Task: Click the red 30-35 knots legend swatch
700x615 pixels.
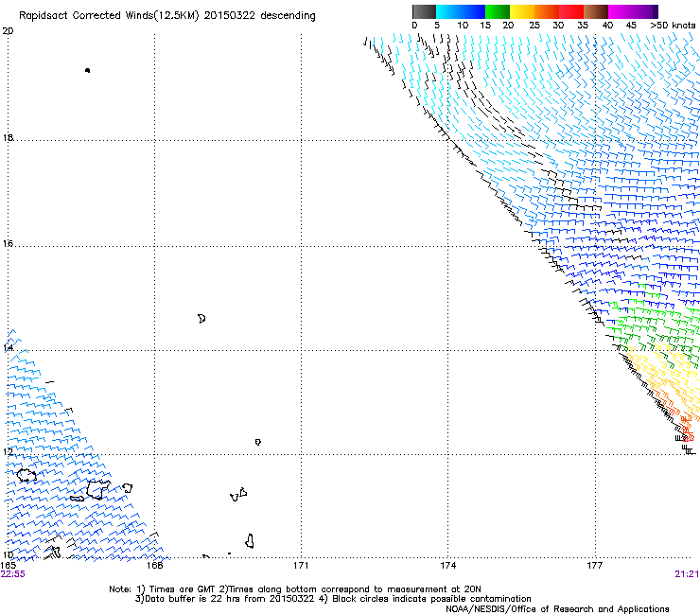Action: 571,11
